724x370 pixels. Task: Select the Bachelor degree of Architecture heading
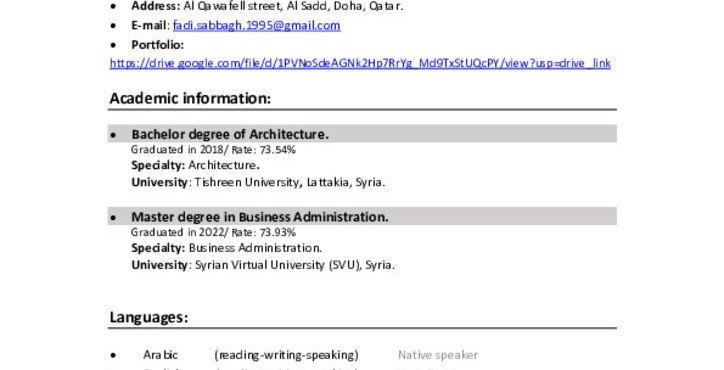coord(230,134)
